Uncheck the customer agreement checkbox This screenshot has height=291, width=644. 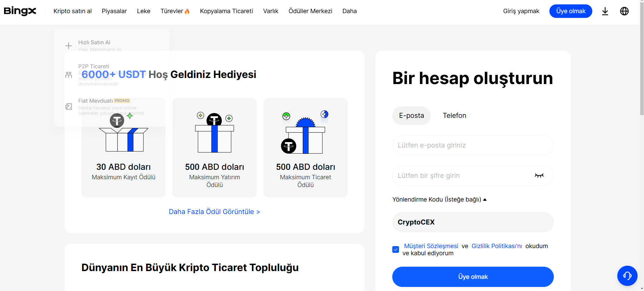[396, 249]
